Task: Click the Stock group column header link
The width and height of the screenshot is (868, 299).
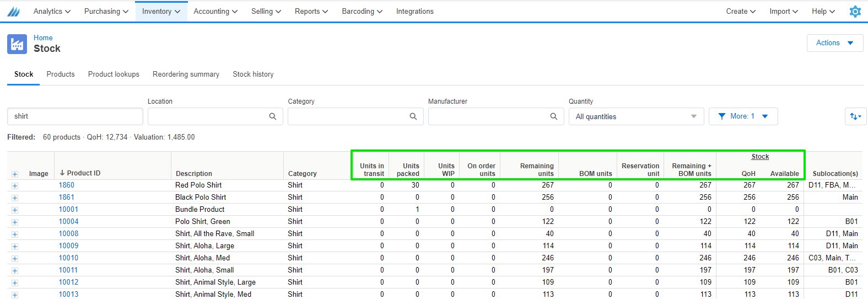Action: tap(760, 157)
